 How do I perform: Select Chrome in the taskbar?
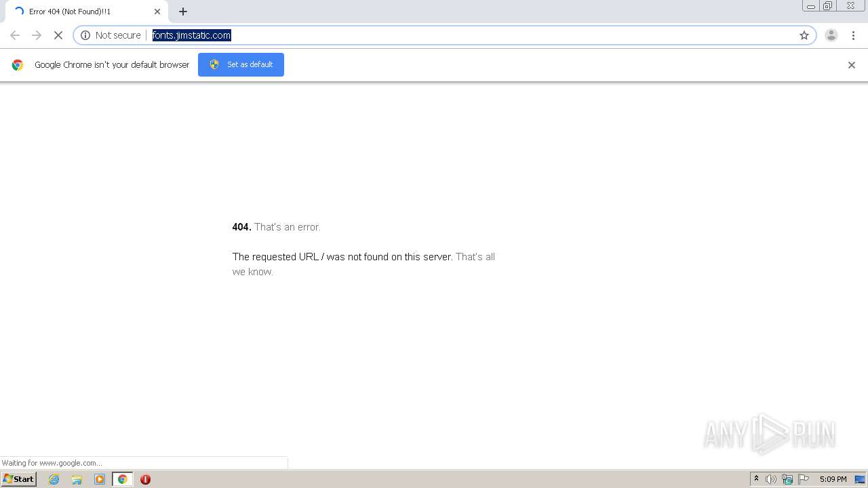pyautogui.click(x=122, y=479)
